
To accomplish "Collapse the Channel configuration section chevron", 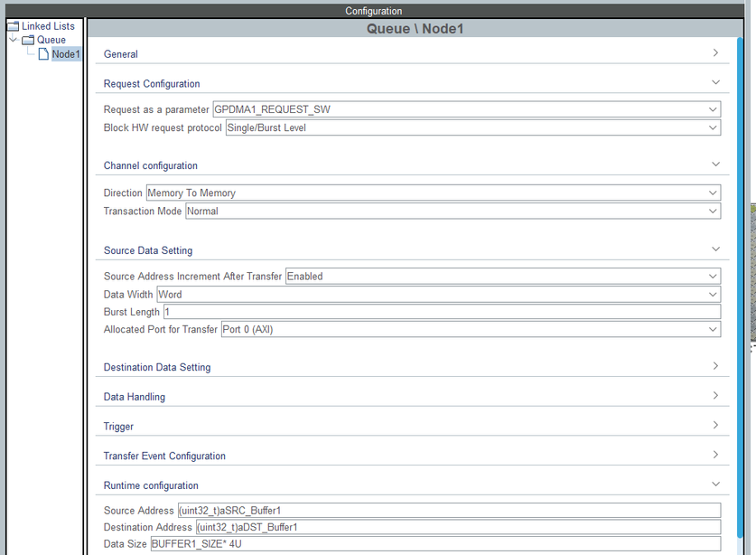I will (x=715, y=165).
